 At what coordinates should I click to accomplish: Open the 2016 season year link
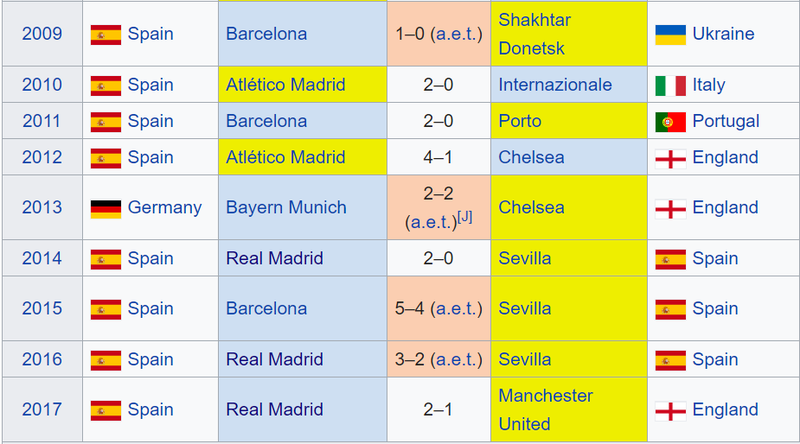click(x=42, y=359)
